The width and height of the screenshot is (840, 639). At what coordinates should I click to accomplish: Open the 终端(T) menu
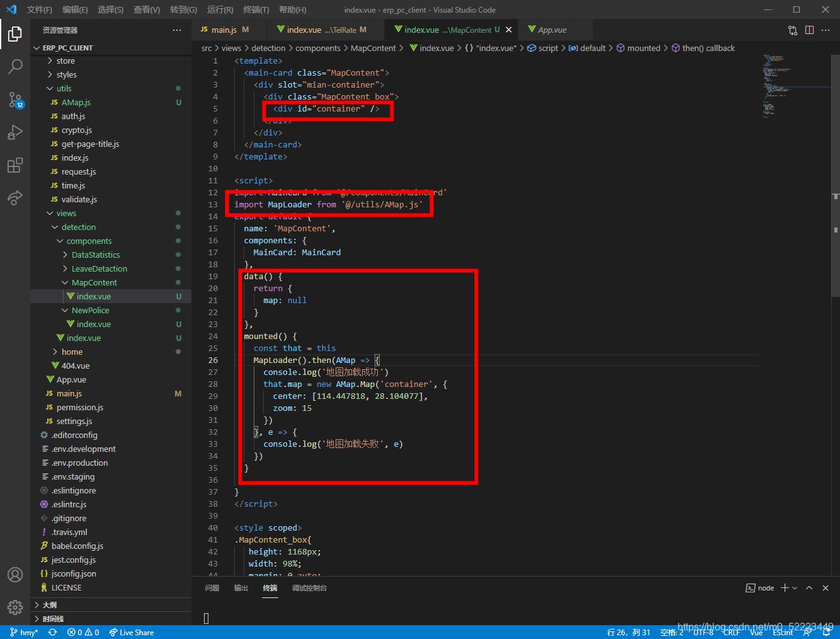[256, 9]
